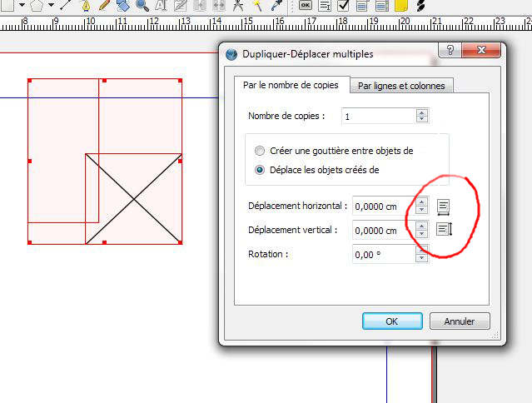The image size is (532, 403).
Task: Select the PDF checkbox tool
Action: tap(343, 5)
